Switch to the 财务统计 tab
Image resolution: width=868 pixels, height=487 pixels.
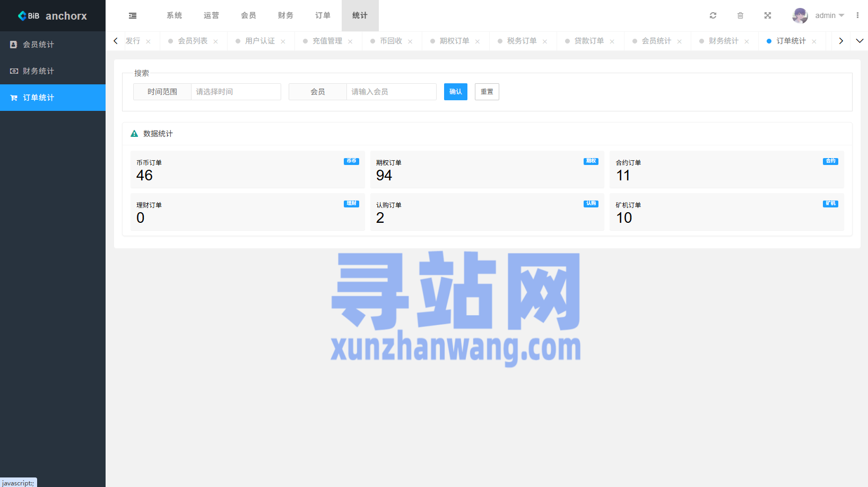tap(723, 41)
